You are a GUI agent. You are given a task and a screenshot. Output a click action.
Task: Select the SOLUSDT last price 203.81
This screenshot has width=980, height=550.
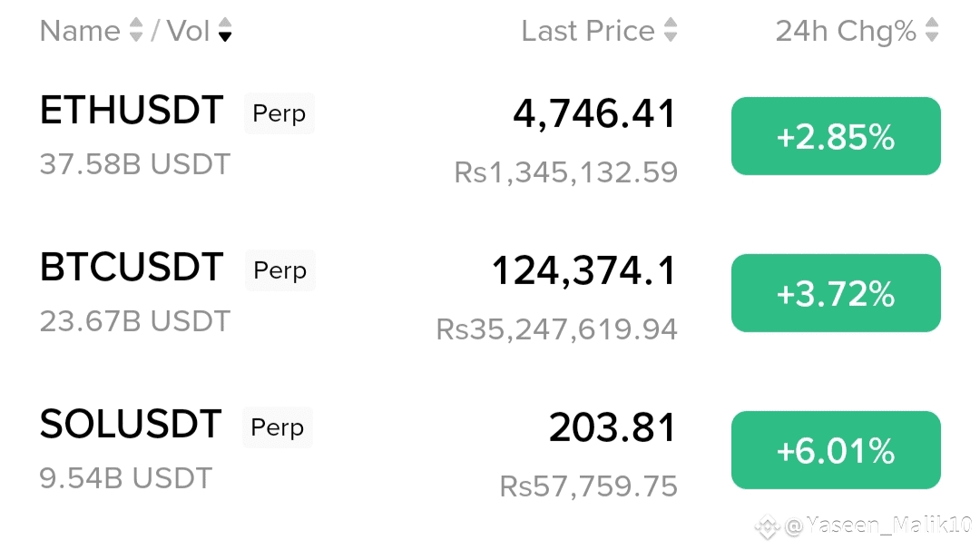pos(613,428)
